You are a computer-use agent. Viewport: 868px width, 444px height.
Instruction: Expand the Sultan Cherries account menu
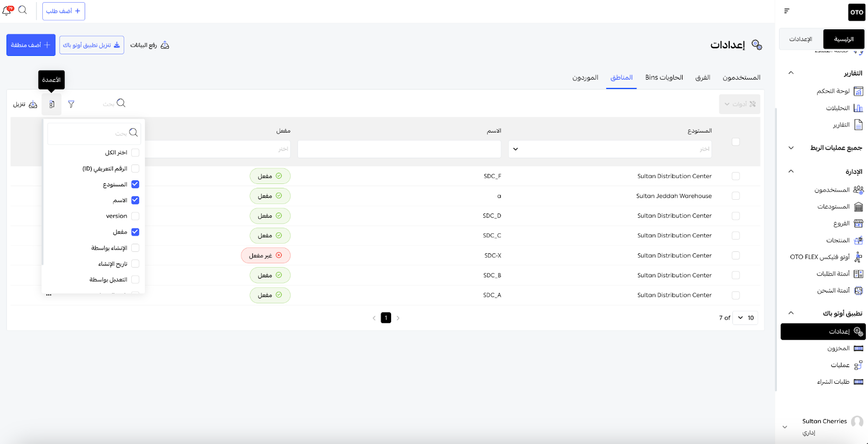coord(784,427)
